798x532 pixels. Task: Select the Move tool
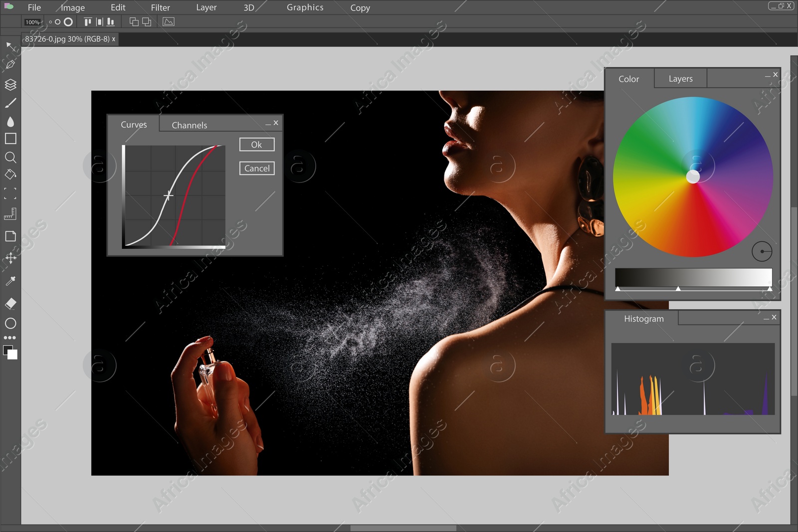pos(10,258)
